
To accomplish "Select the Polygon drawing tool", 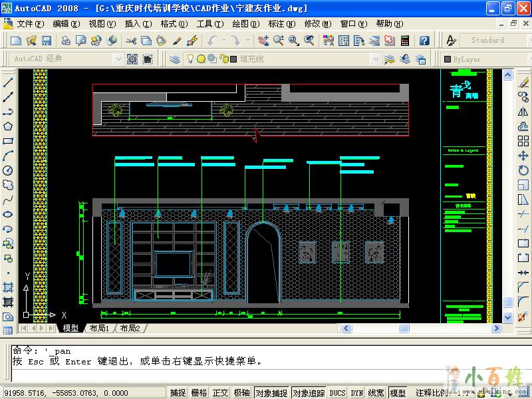I will click(8, 126).
